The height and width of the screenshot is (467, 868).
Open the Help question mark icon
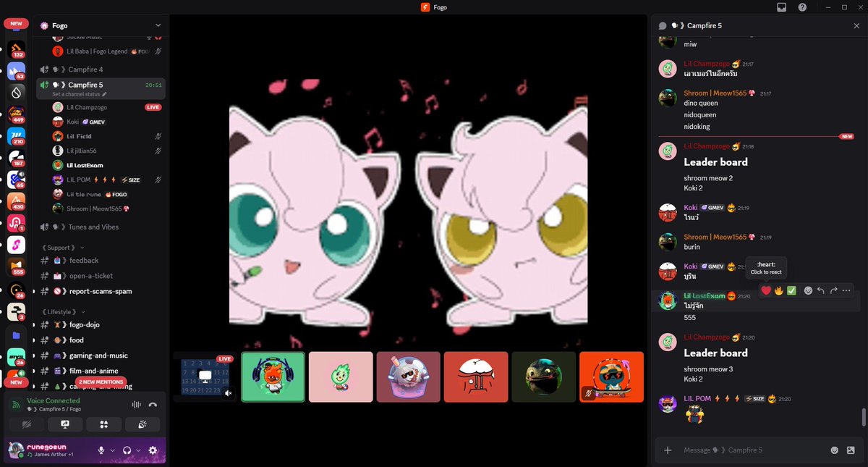coord(802,7)
